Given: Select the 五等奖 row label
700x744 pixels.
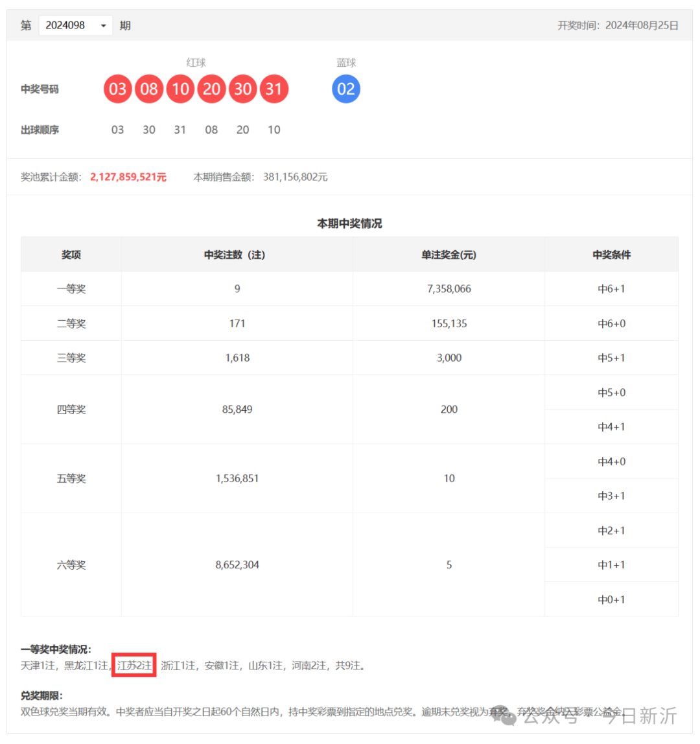Looking at the screenshot, I should click(x=71, y=478).
